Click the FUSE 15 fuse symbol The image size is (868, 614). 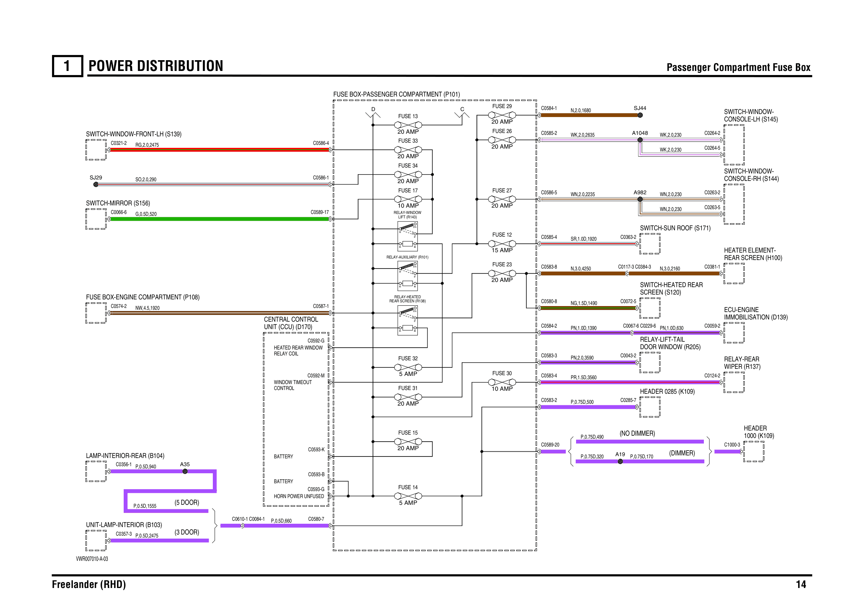[408, 442]
